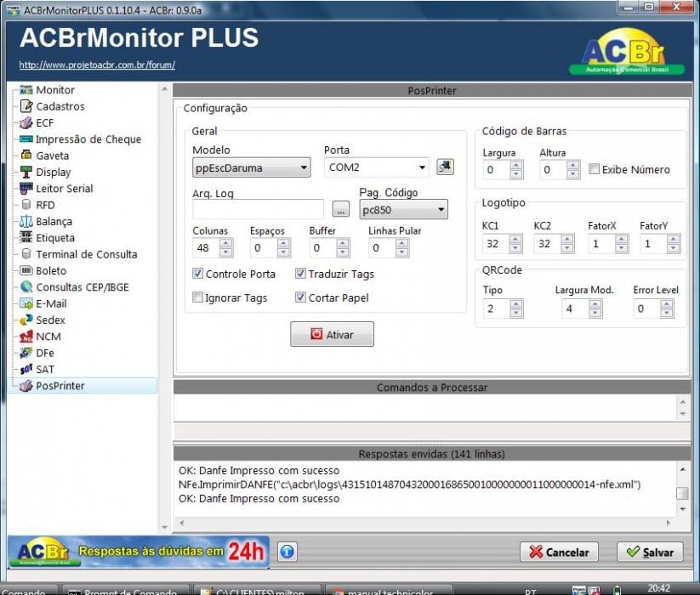The height and width of the screenshot is (595, 700).
Task: Decrease the QRCode Tipo value
Action: [516, 313]
